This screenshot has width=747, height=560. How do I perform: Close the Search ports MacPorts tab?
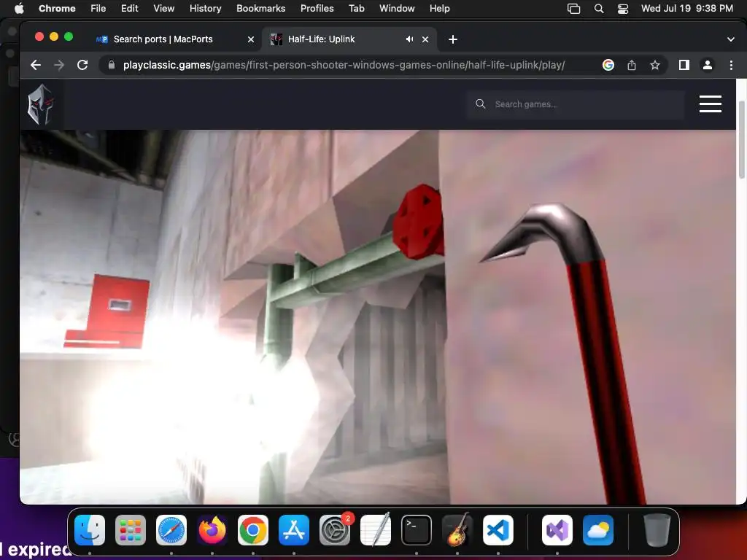click(251, 39)
